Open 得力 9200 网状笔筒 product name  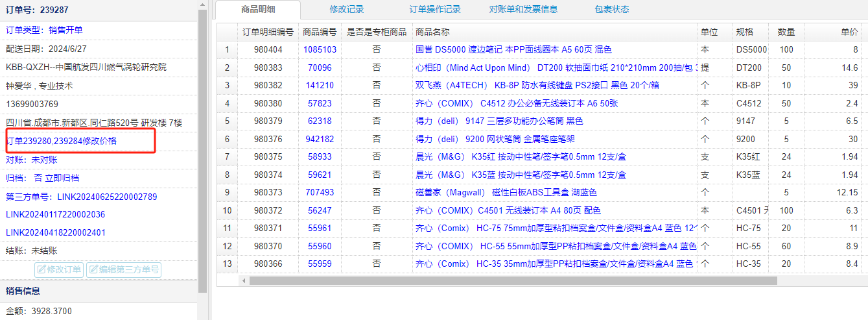[x=495, y=139]
